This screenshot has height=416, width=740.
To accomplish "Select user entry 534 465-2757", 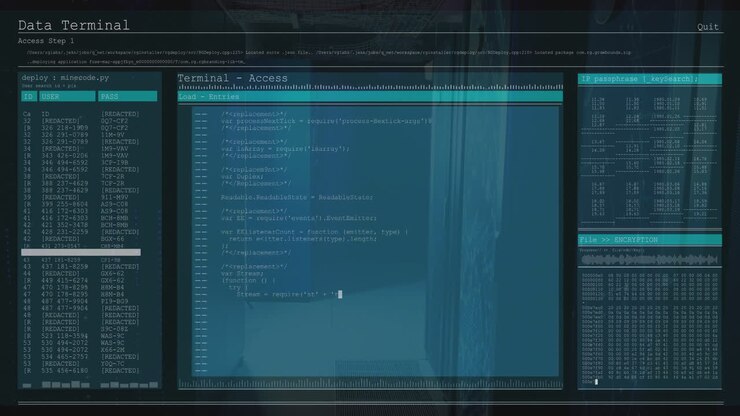I will (x=65, y=357).
